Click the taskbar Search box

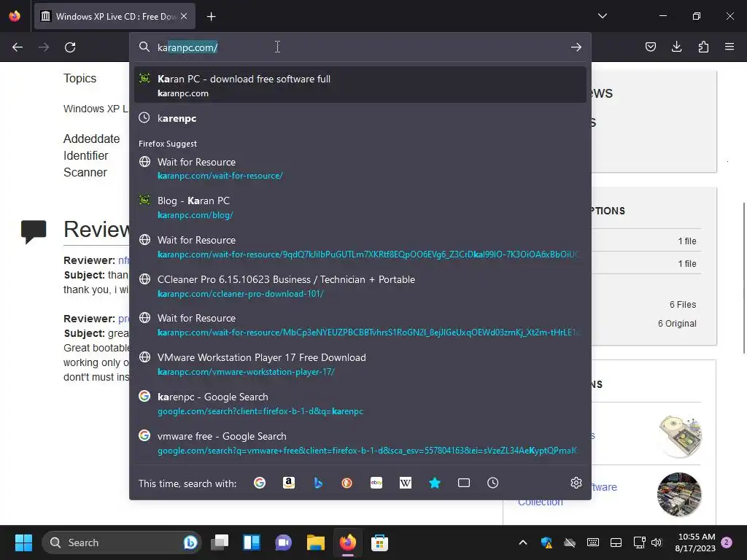click(122, 542)
